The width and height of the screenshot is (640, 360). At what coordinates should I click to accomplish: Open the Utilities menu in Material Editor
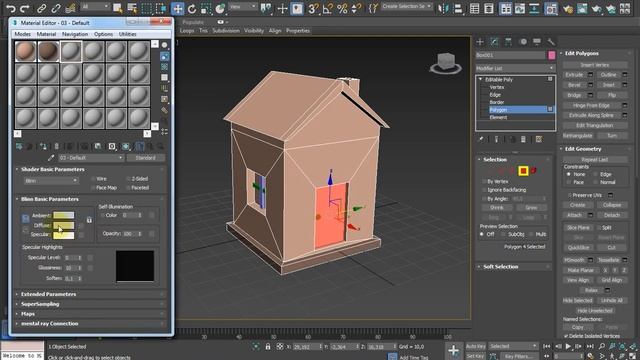point(127,34)
